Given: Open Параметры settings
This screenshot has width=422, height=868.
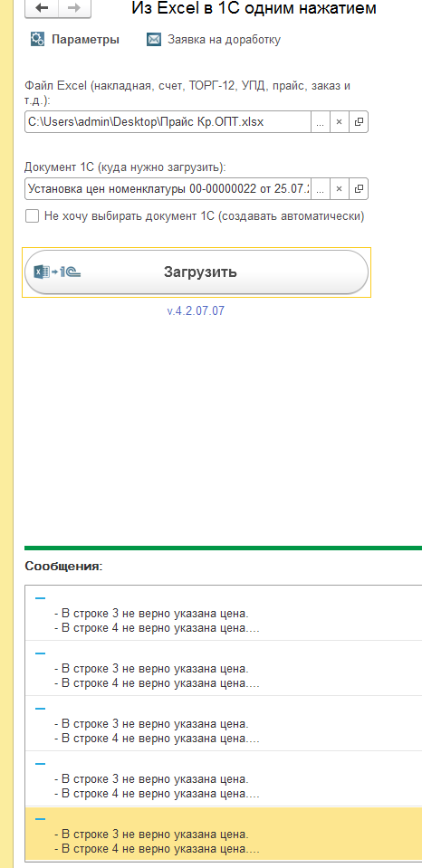Looking at the screenshot, I should (85, 40).
